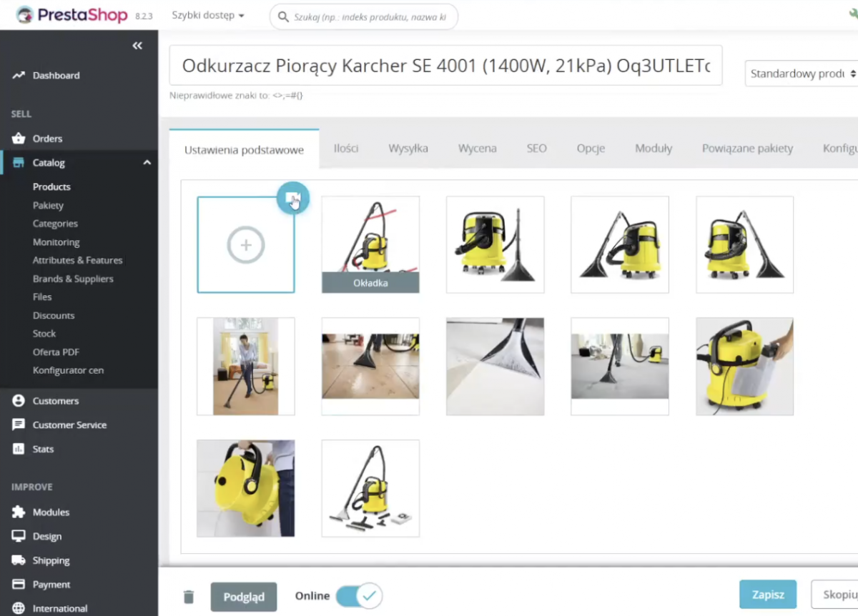Click the add image plus icon
Screen dimensions: 858x616
pos(246,245)
